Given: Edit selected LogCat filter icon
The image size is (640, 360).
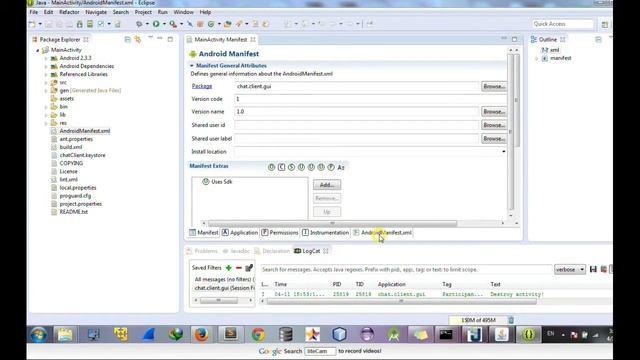Looking at the screenshot, I should 249,268.
